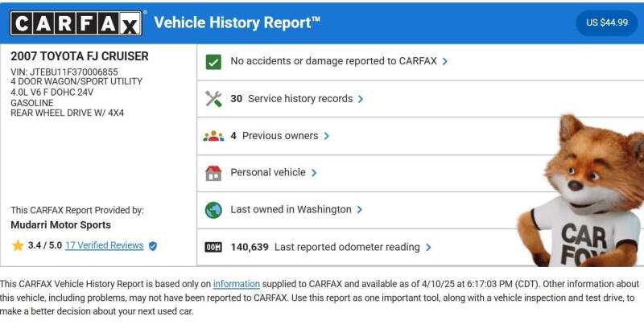Click the CARFAX fox mascot image
Image resolution: width=644 pixels, height=333 pixels.
pos(580,191)
